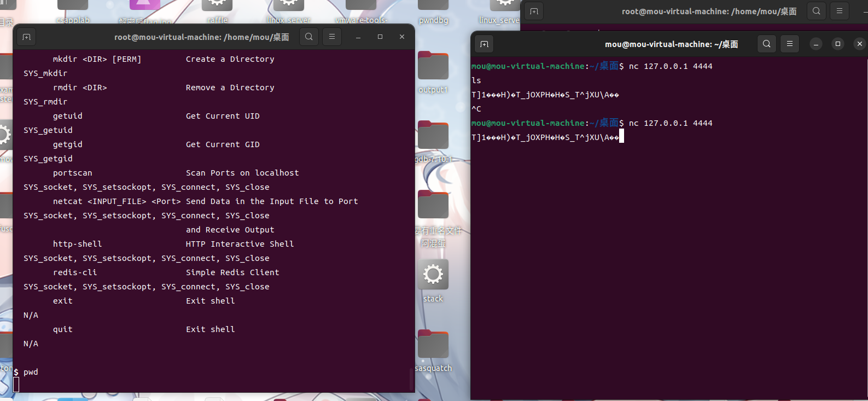Minimize the mou terminal window
The width and height of the screenshot is (868, 401).
[x=815, y=44]
